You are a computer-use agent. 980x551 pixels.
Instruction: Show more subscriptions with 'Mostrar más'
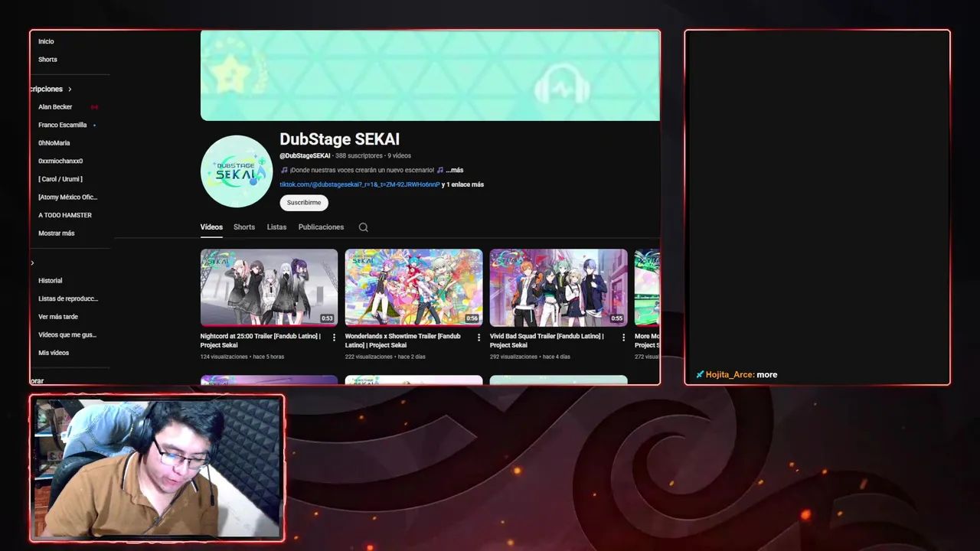coord(57,233)
